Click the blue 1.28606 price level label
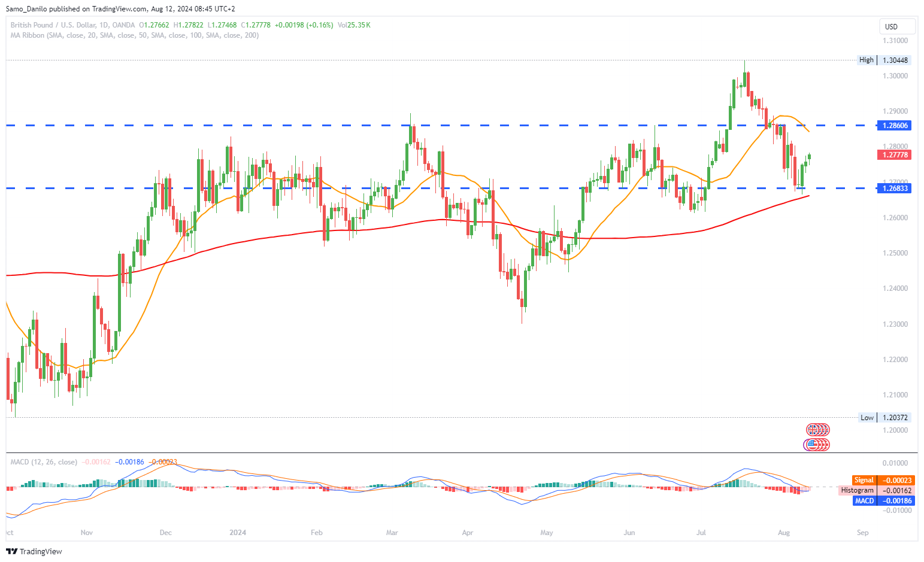Image resolution: width=924 pixels, height=562 pixels. pyautogui.click(x=894, y=125)
